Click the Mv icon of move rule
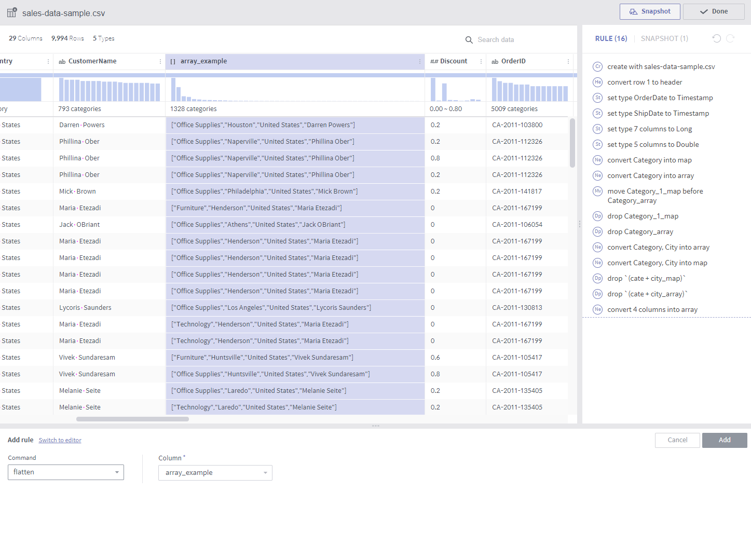Image resolution: width=751 pixels, height=560 pixels. click(x=598, y=191)
